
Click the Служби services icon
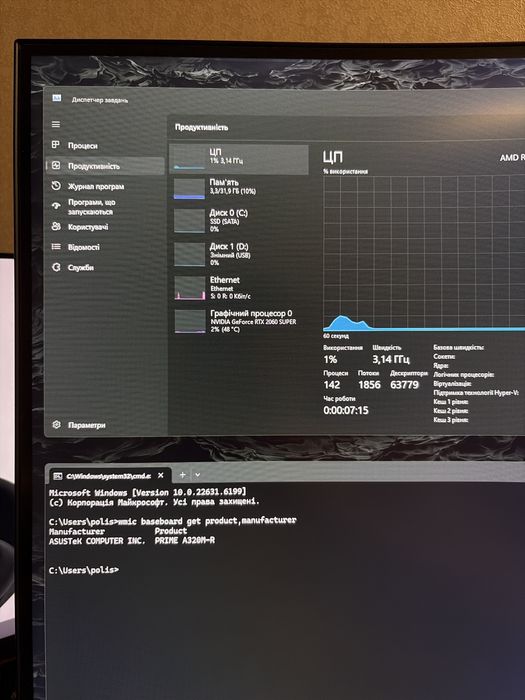(56, 267)
